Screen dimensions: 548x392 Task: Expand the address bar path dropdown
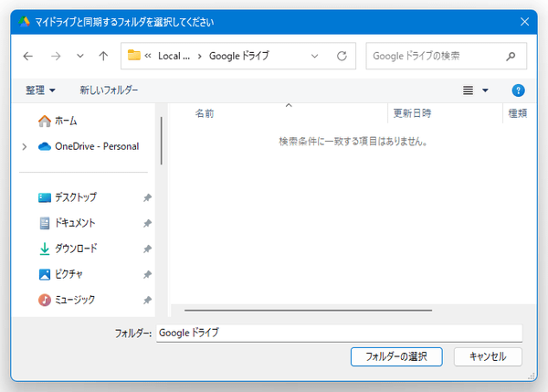pos(315,56)
